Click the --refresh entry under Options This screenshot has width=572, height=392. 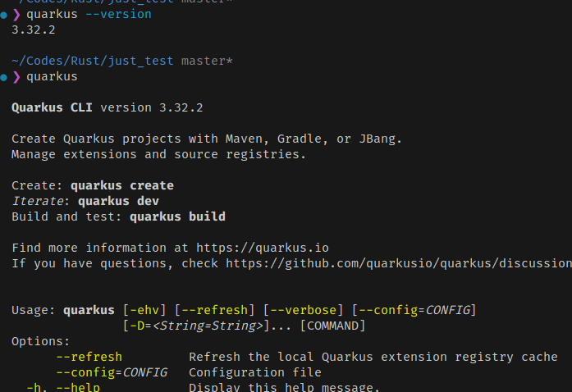(x=89, y=357)
